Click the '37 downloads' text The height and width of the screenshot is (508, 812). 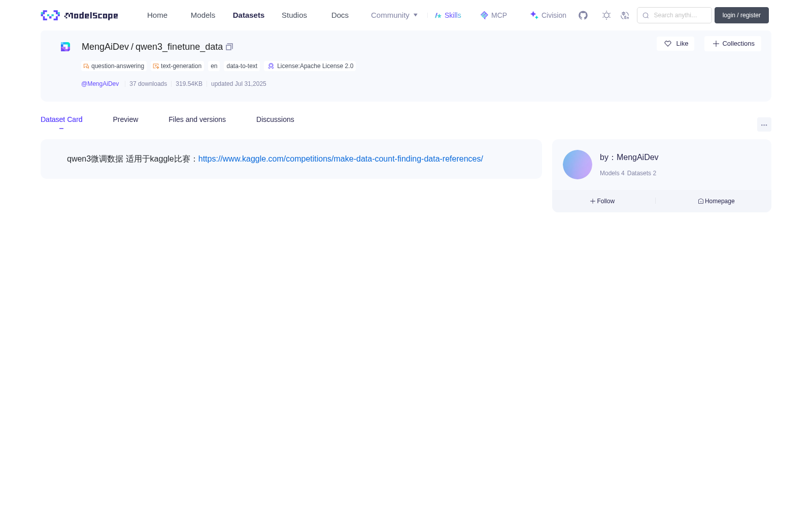click(148, 84)
